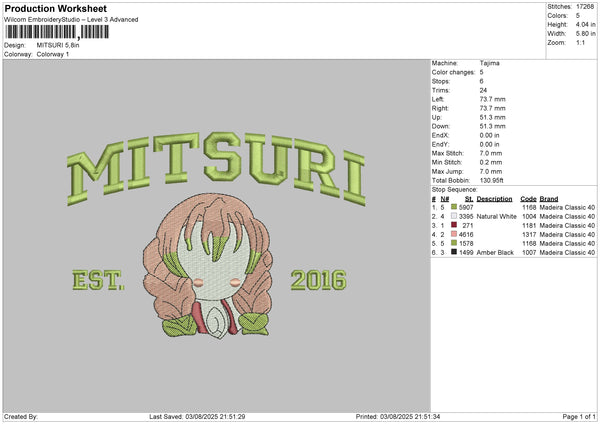The width and height of the screenshot is (600, 424).
Task: Click stitch count '5907' in stop row 1
Action: pyautogui.click(x=466, y=207)
